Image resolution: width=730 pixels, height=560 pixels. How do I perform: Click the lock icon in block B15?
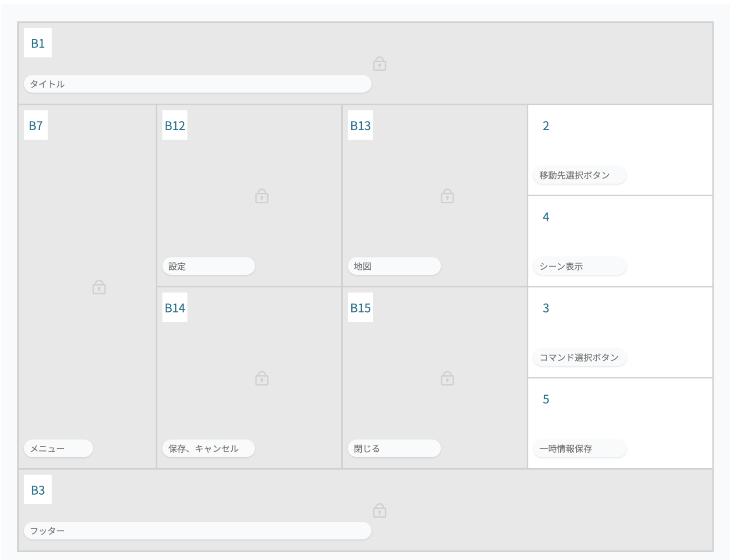447,378
